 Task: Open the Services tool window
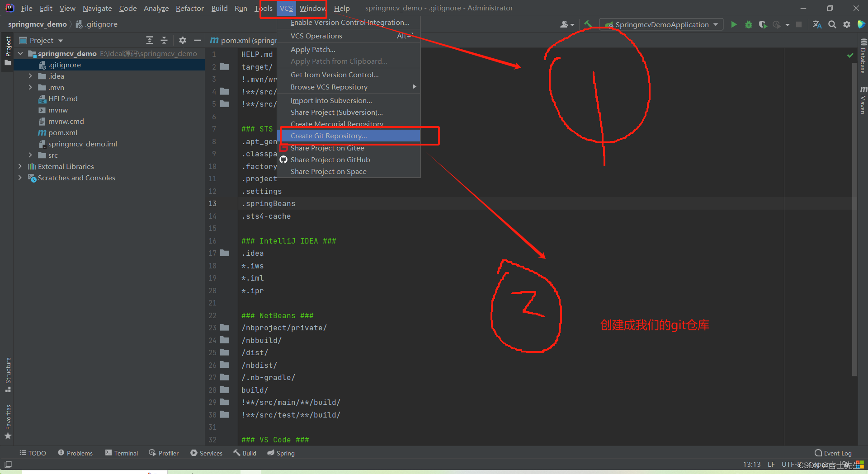206,453
